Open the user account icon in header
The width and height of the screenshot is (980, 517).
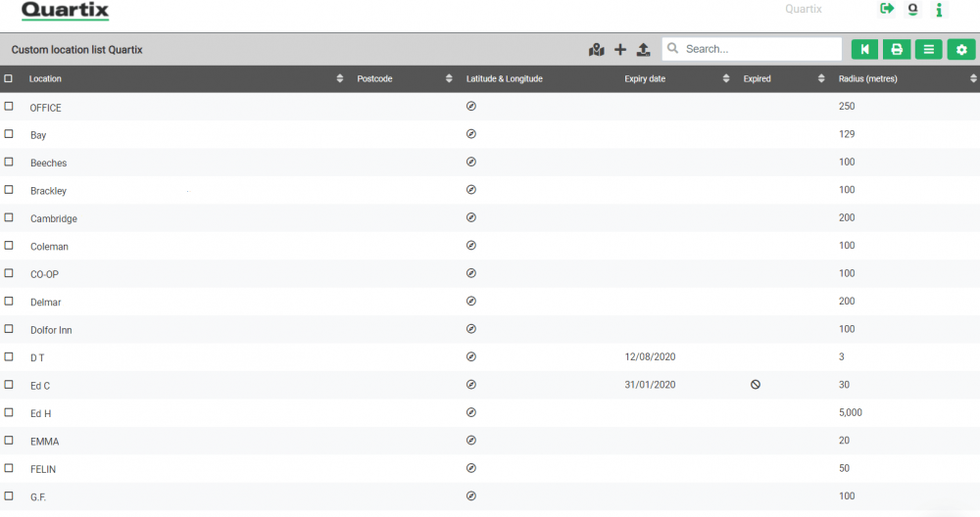(913, 10)
